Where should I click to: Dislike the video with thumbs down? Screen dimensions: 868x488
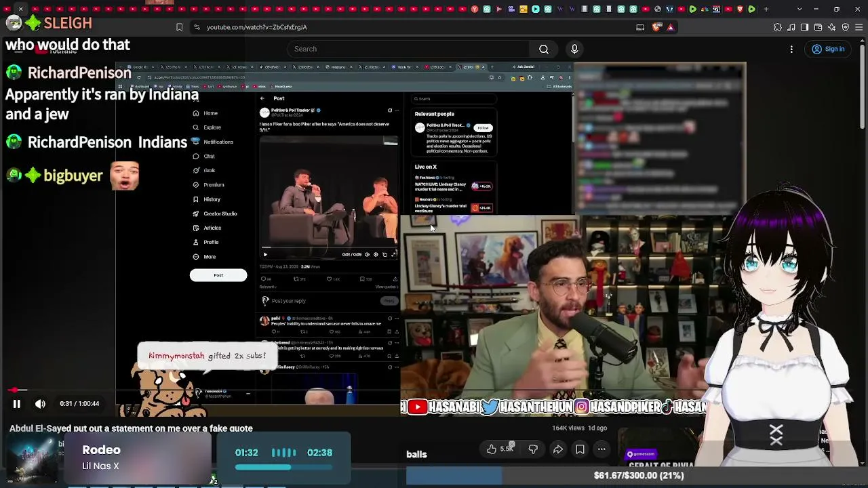533,449
